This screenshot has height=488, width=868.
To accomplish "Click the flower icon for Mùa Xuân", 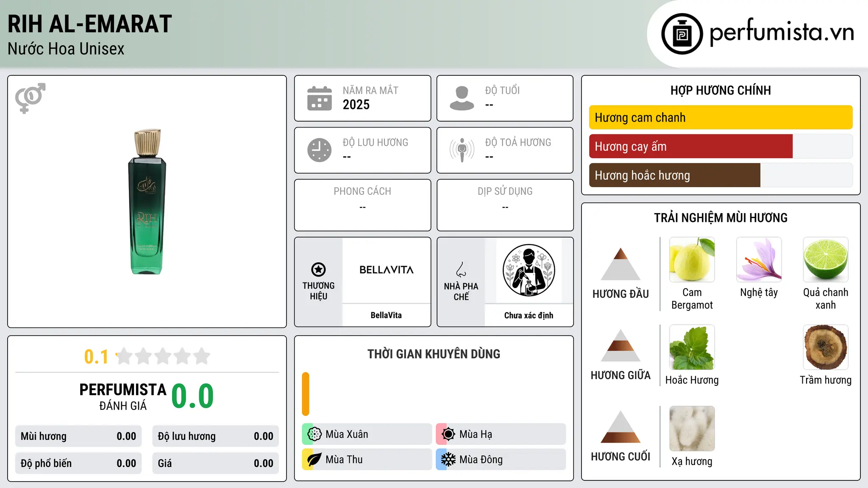I will coord(314,434).
